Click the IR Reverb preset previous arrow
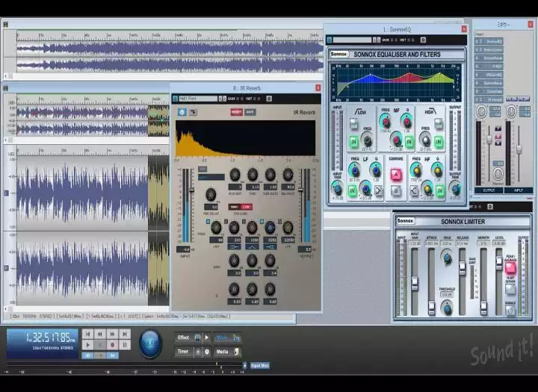This screenshot has height=392, width=538. 220,99
